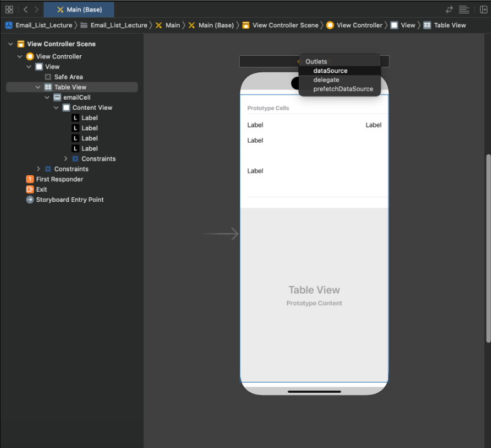Click Email_List_Lecture folder breadcrumb
The width and height of the screenshot is (491, 448).
[114, 25]
